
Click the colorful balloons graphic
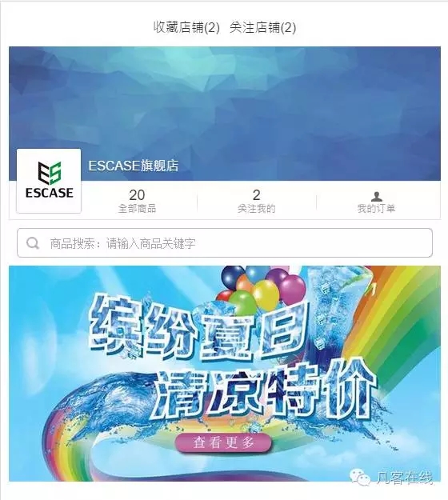click(263, 289)
